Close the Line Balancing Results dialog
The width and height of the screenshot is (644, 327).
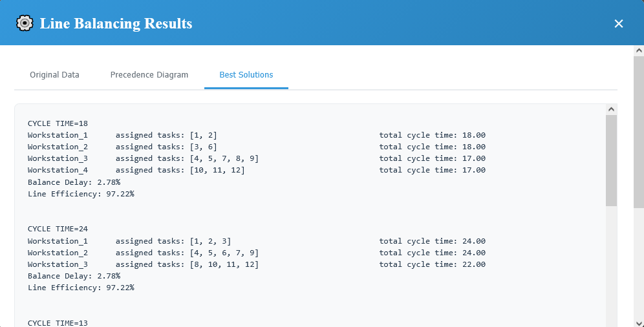(618, 23)
